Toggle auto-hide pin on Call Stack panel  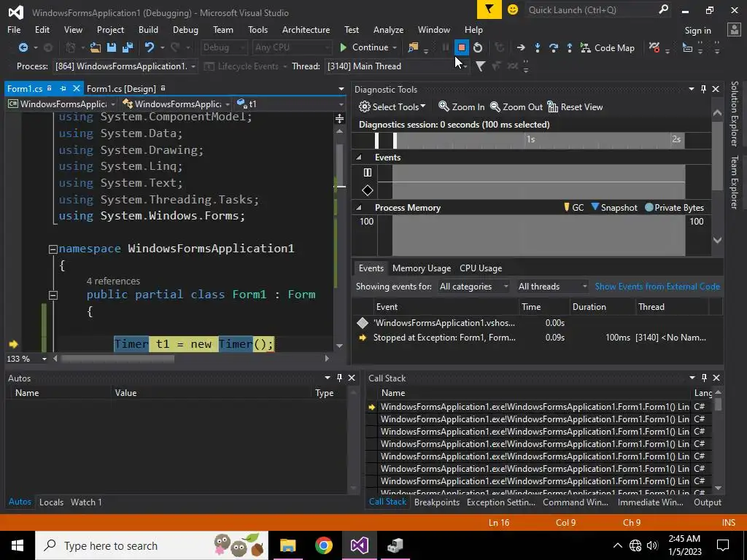(704, 378)
